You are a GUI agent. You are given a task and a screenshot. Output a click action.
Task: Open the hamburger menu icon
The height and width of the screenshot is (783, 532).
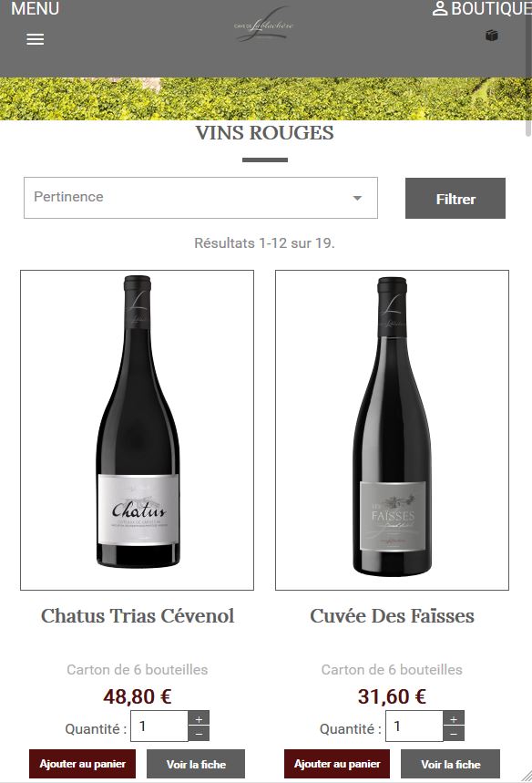point(35,39)
